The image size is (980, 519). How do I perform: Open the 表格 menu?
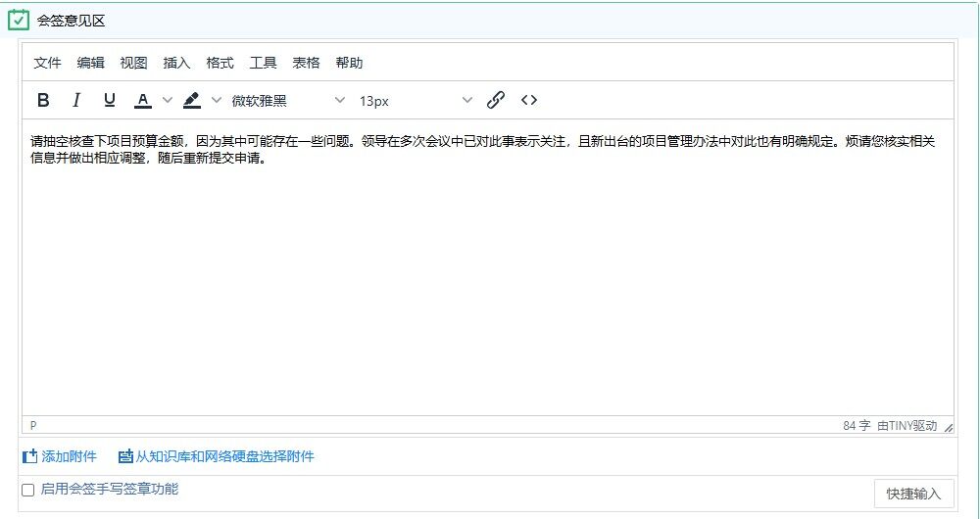[x=306, y=63]
